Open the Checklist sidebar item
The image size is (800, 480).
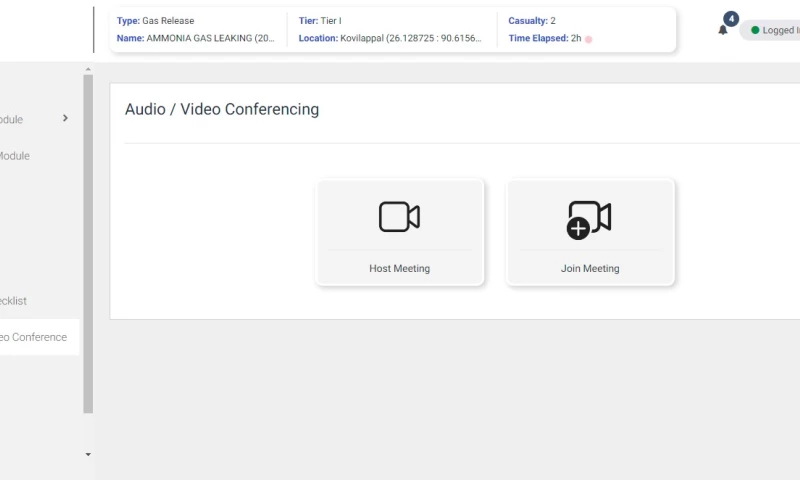point(14,301)
